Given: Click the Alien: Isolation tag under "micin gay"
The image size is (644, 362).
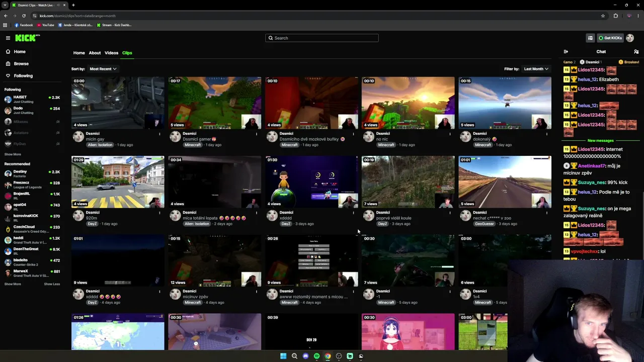Looking at the screenshot, I should [x=99, y=145].
